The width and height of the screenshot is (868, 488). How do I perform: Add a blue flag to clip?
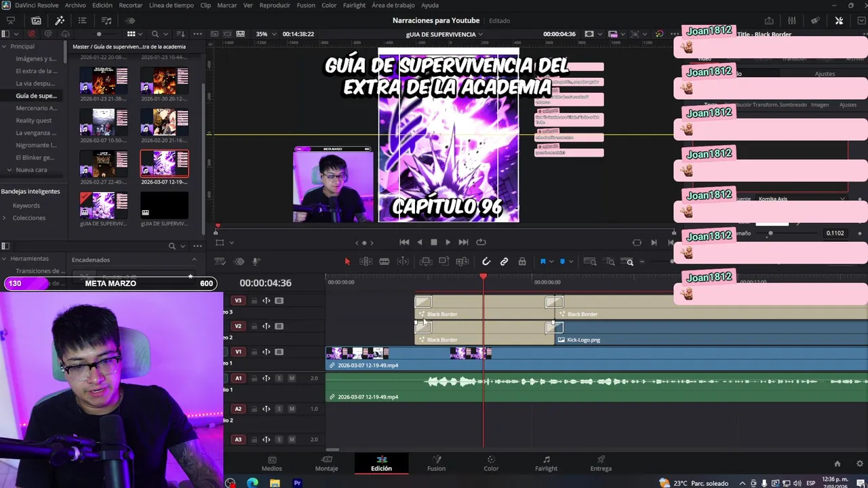(x=542, y=262)
